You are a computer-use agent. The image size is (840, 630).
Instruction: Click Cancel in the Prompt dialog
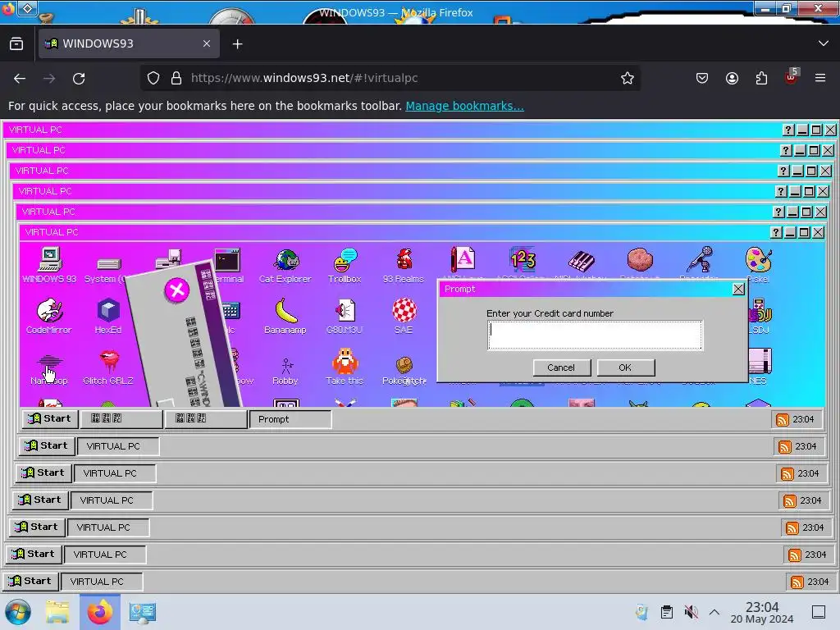(x=561, y=367)
